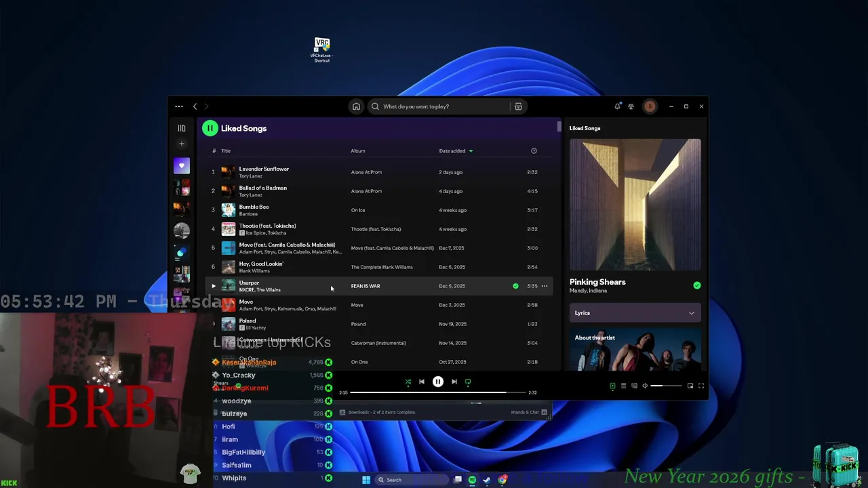868x488 pixels.
Task: Open Steam from the taskbar
Action: (487, 480)
